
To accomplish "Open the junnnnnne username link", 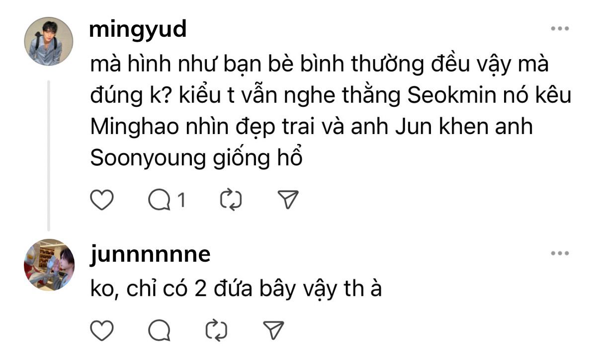I will tap(151, 255).
